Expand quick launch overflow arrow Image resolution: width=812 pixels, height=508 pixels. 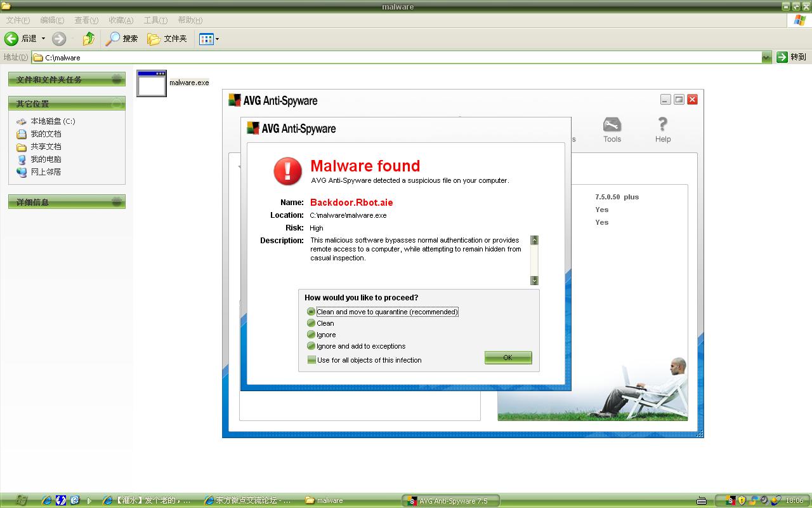[x=89, y=500]
